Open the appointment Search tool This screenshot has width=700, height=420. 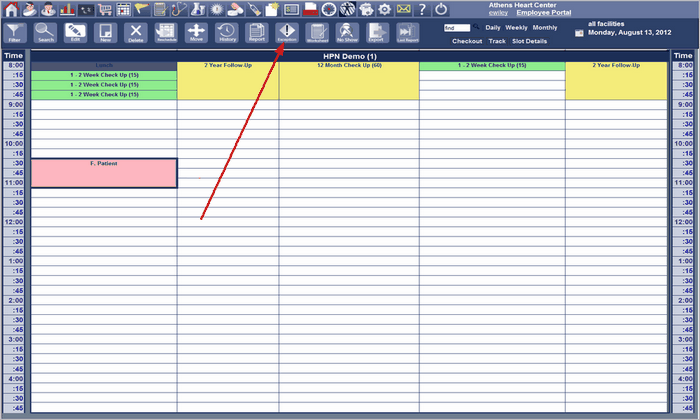point(45,33)
